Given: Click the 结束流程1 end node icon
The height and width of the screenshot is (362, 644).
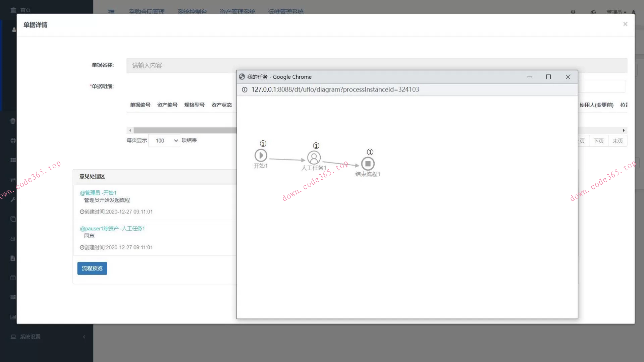Looking at the screenshot, I should pyautogui.click(x=368, y=164).
